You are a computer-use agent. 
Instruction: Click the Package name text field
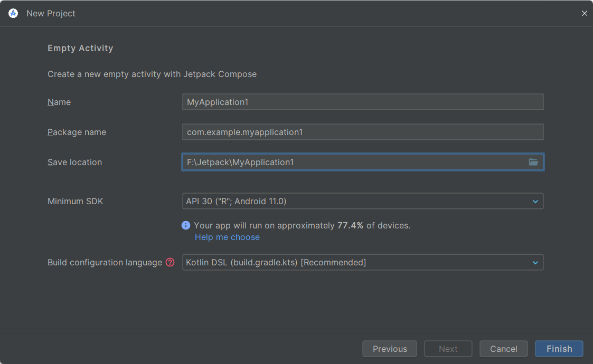point(362,132)
